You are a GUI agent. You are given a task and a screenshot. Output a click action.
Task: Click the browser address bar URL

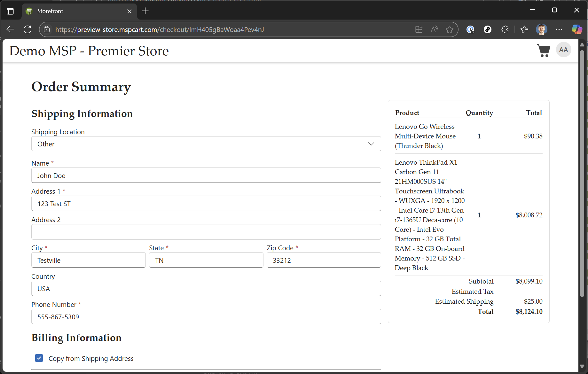tap(160, 29)
